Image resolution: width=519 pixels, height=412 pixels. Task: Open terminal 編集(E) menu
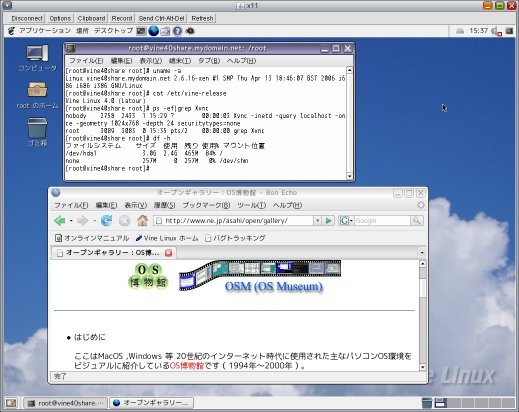(x=121, y=61)
